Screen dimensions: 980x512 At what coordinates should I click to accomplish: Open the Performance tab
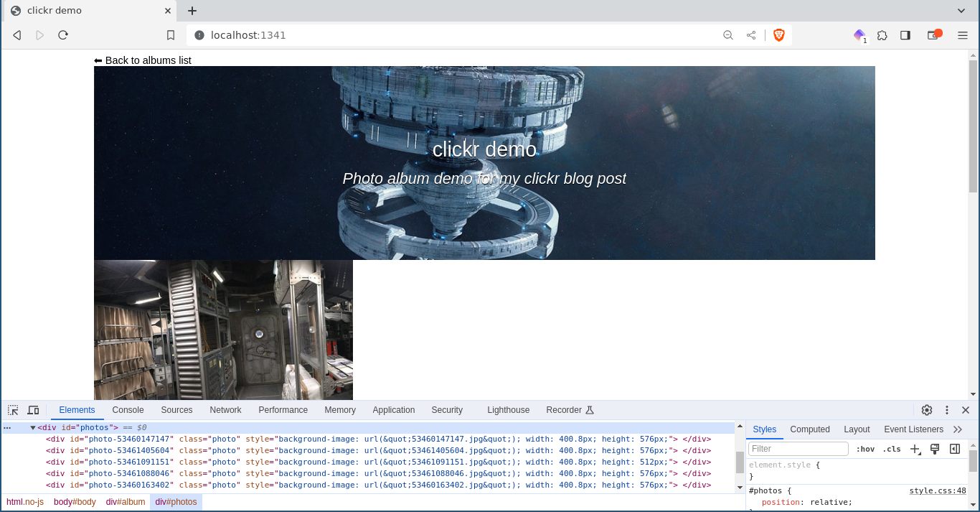coord(283,410)
